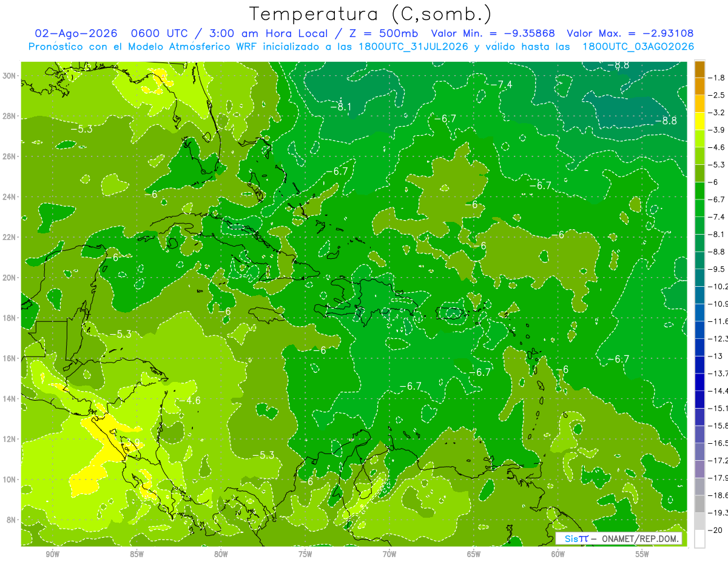This screenshot has width=728, height=562.
Task: Click the "-4.6" contour label off Nicaragua
Action: (x=190, y=400)
